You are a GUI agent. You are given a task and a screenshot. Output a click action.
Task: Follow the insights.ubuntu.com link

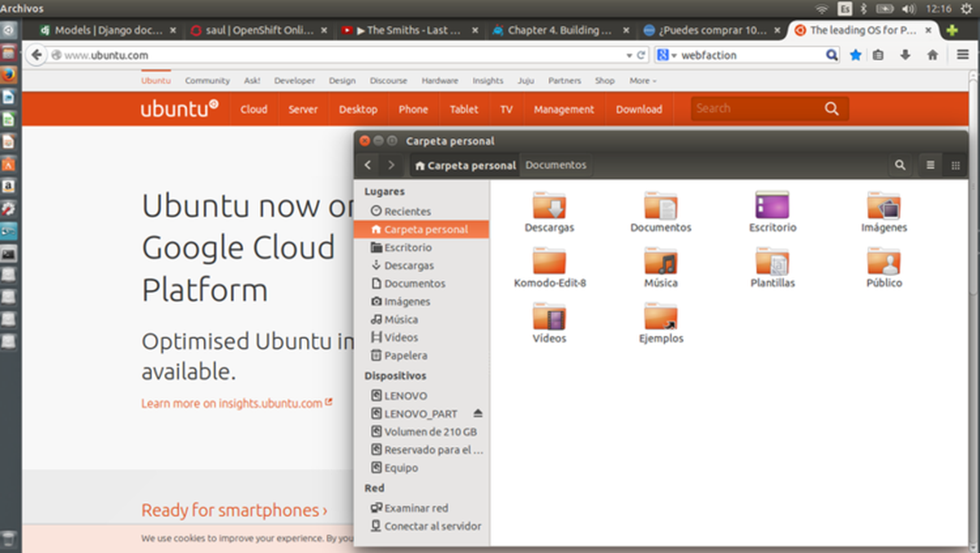coord(238,403)
